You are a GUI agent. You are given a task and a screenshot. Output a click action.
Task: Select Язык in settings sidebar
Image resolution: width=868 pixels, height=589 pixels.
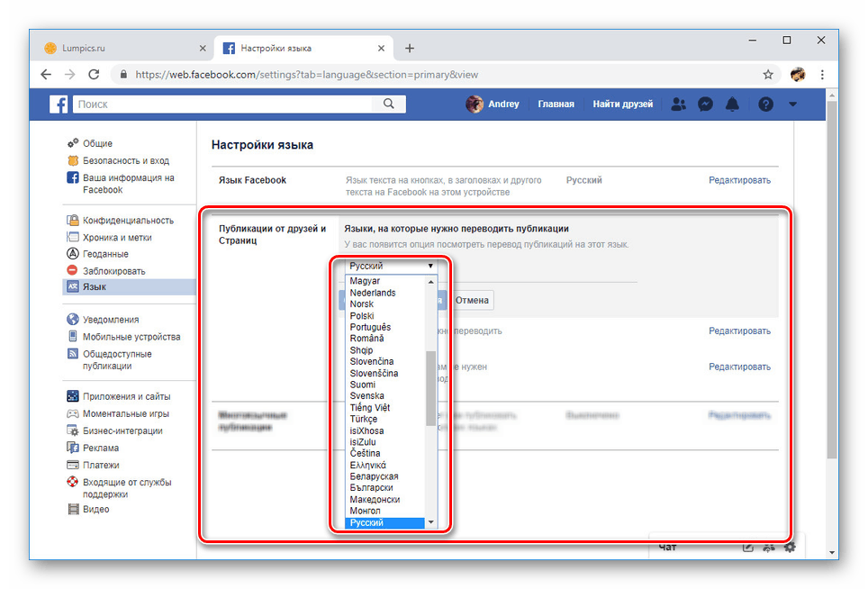click(x=129, y=286)
